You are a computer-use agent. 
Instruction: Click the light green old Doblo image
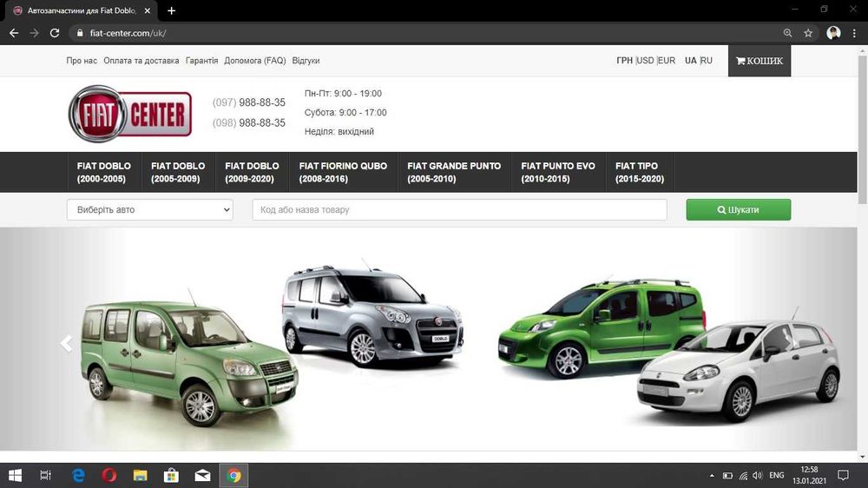pyautogui.click(x=189, y=361)
